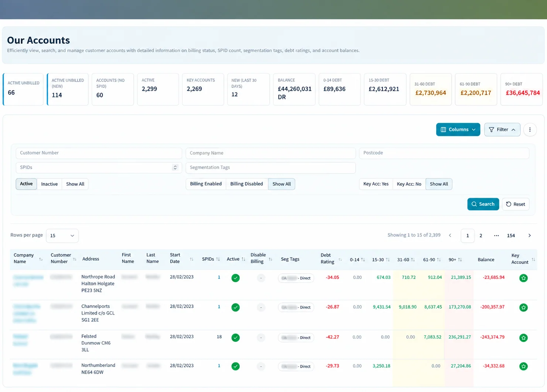The image size is (547, 392).
Task: Open the Active Unbilled (New) 114 card
Action: [68, 89]
